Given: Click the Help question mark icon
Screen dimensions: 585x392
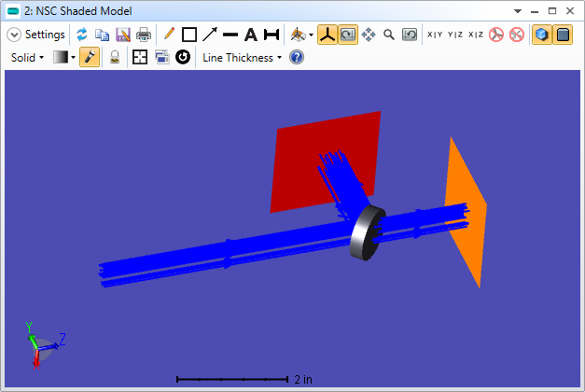Looking at the screenshot, I should coord(297,57).
